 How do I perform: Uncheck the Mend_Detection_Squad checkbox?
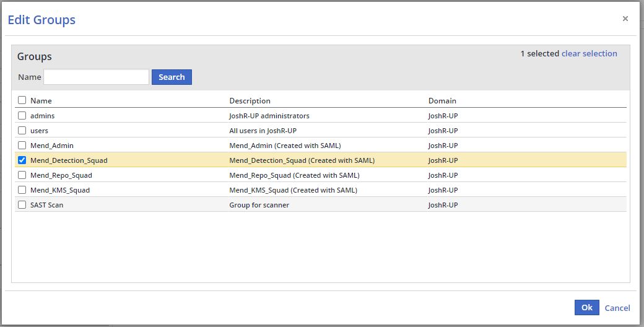pos(22,160)
